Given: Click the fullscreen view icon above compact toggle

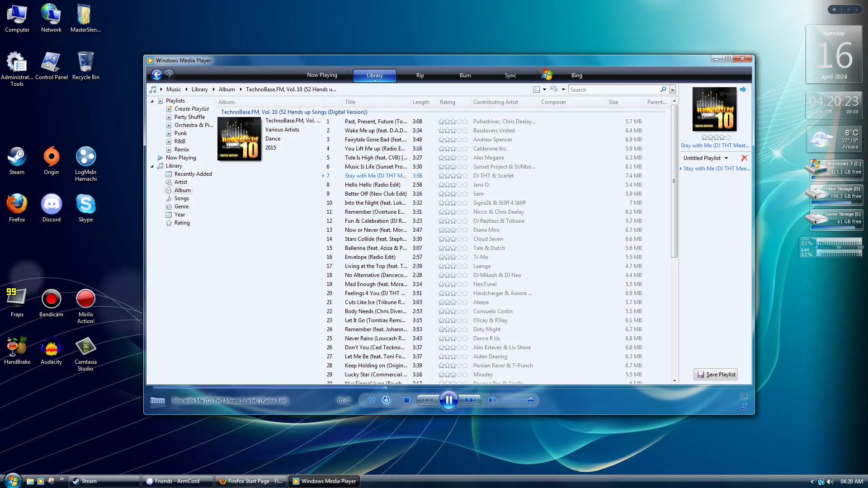Looking at the screenshot, I should click(744, 396).
